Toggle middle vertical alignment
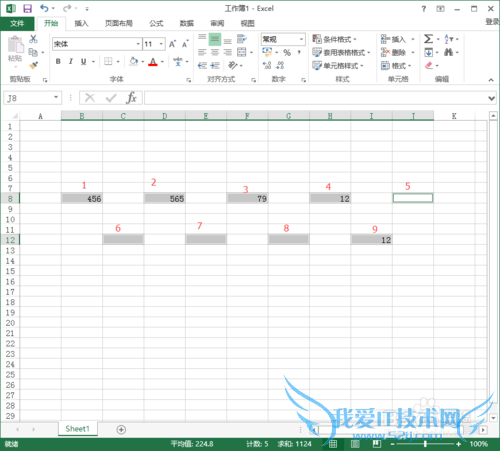 tap(215, 39)
